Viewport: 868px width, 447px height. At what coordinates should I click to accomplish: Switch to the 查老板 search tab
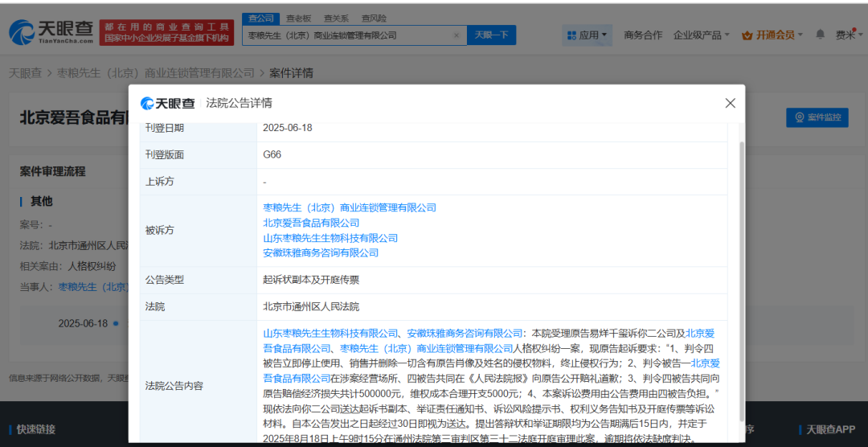pos(299,18)
